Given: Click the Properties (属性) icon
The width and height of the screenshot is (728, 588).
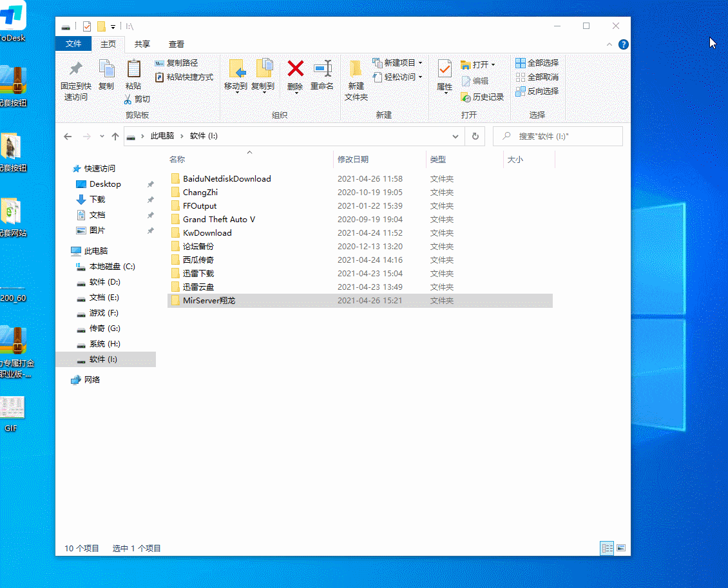Looking at the screenshot, I should click(x=445, y=69).
